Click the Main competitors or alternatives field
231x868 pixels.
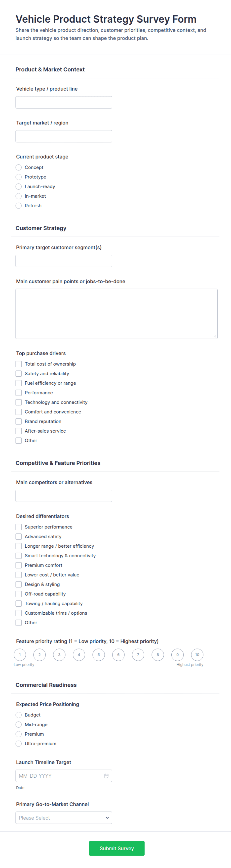[x=64, y=496]
